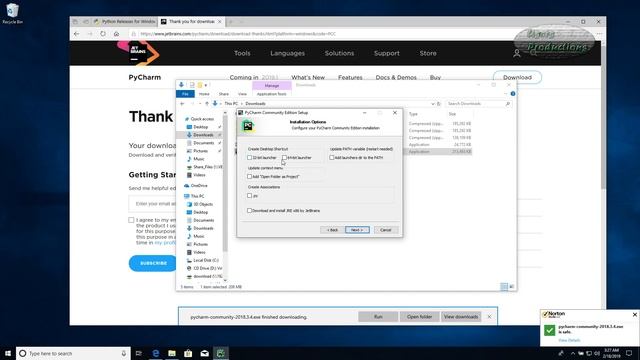Open the Action Center notification icon
This screenshot has height=360, width=640.
click(x=629, y=353)
